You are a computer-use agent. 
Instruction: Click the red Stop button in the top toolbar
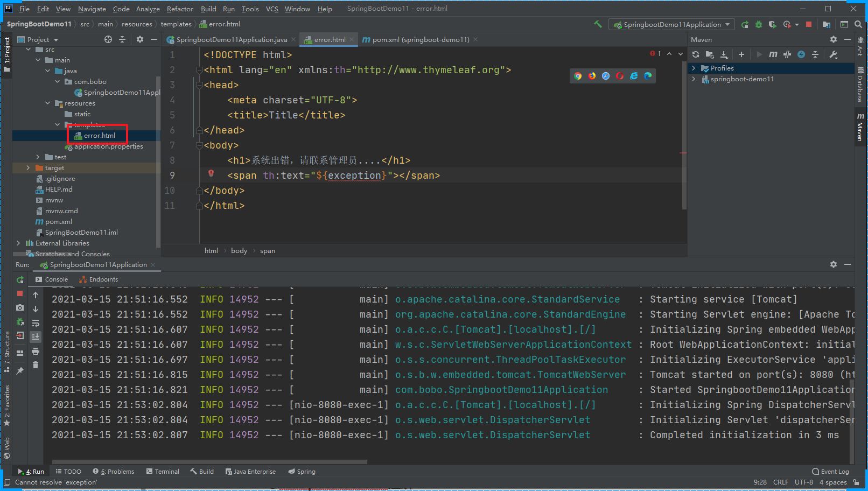click(x=809, y=24)
